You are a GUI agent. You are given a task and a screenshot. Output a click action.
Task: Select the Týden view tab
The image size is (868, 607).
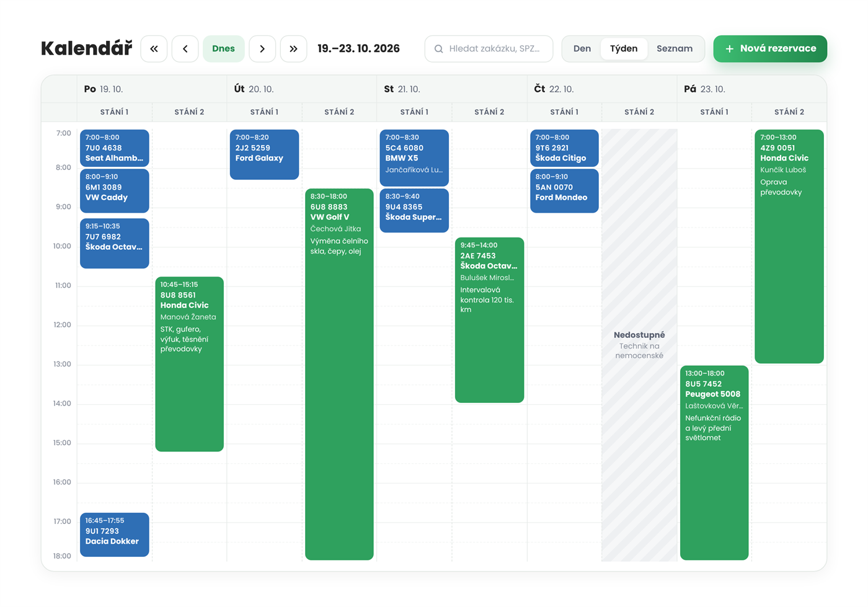tap(624, 49)
